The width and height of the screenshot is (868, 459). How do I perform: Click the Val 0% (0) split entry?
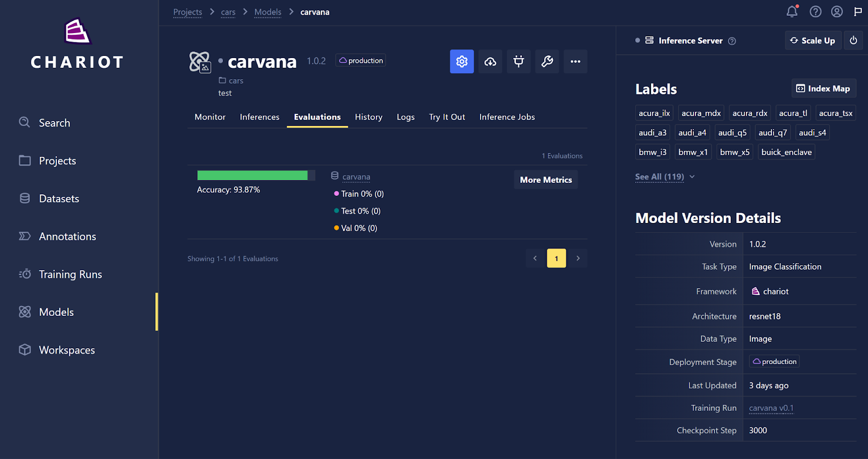point(356,228)
